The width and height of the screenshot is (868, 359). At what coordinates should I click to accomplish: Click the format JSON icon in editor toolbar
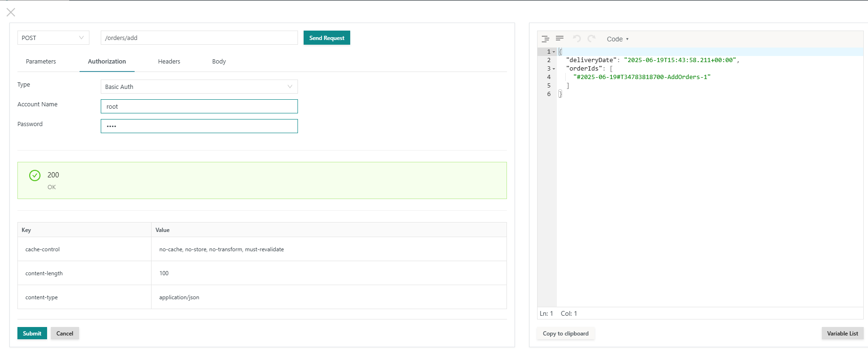pyautogui.click(x=546, y=39)
